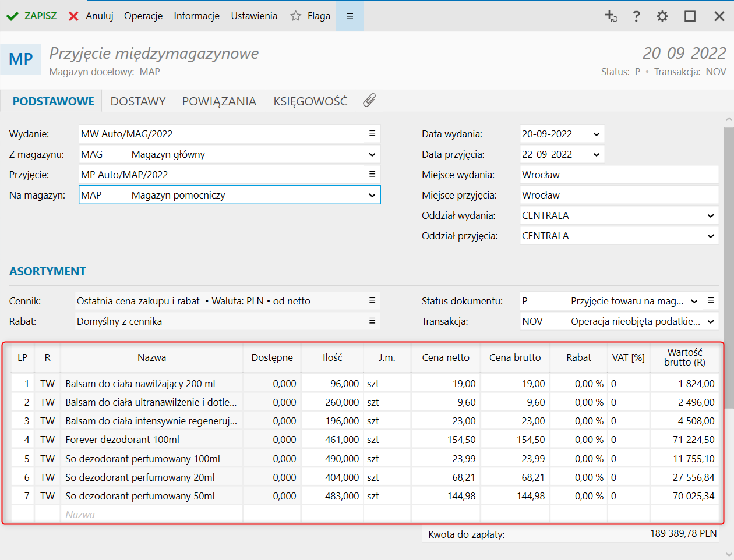Click the Anuluj cancel button
Viewport: 734px width, 560px height.
click(91, 16)
